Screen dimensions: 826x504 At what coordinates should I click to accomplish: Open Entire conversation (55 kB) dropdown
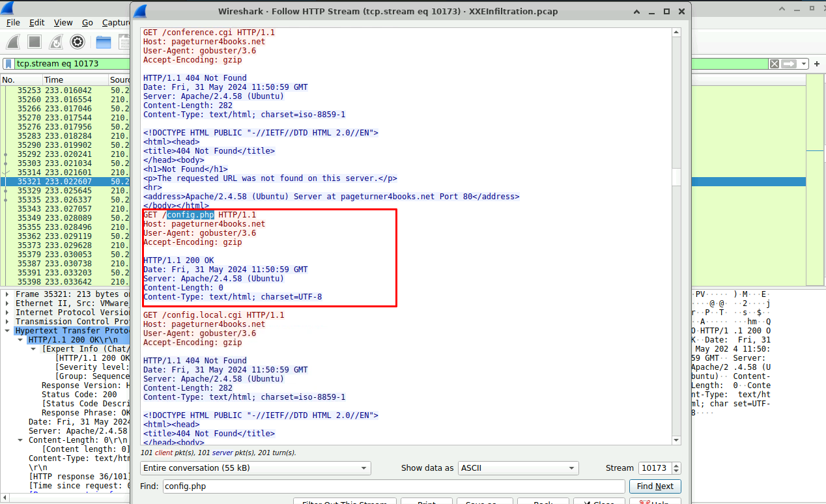[x=255, y=468]
